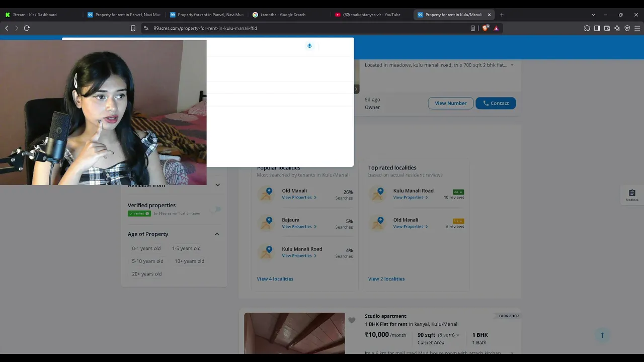Viewport: 644px width, 362px height.
Task: Select the 0-1 years old filter
Action: tap(146, 248)
